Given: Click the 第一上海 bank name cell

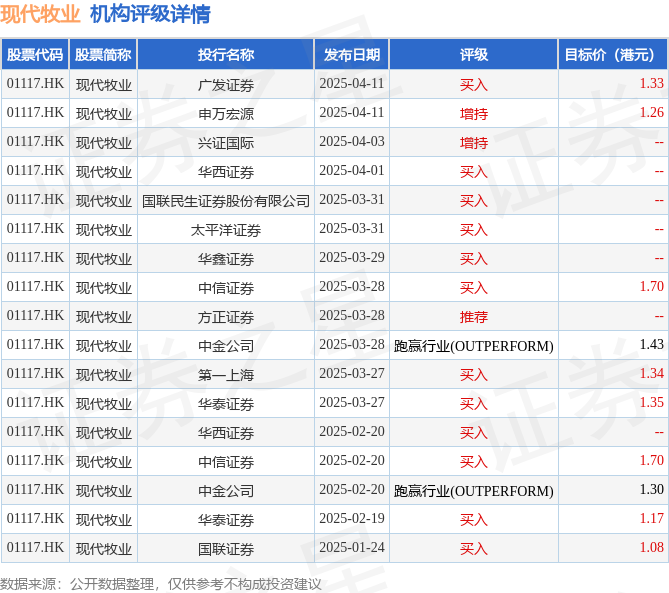Looking at the screenshot, I should pos(226,375).
